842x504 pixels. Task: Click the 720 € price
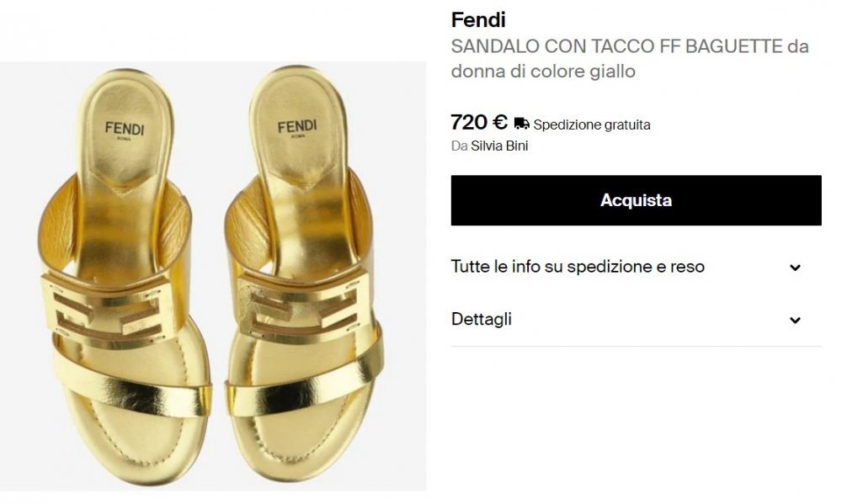(x=479, y=122)
